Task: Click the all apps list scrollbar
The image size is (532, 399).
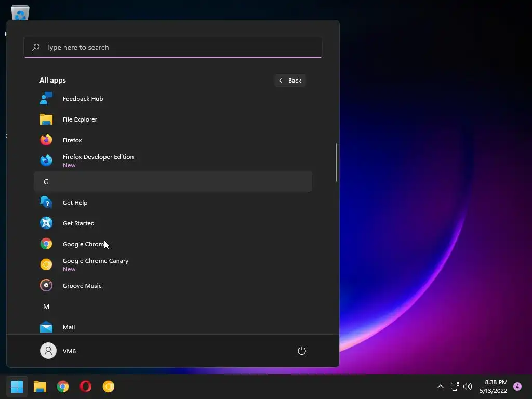Action: click(337, 163)
